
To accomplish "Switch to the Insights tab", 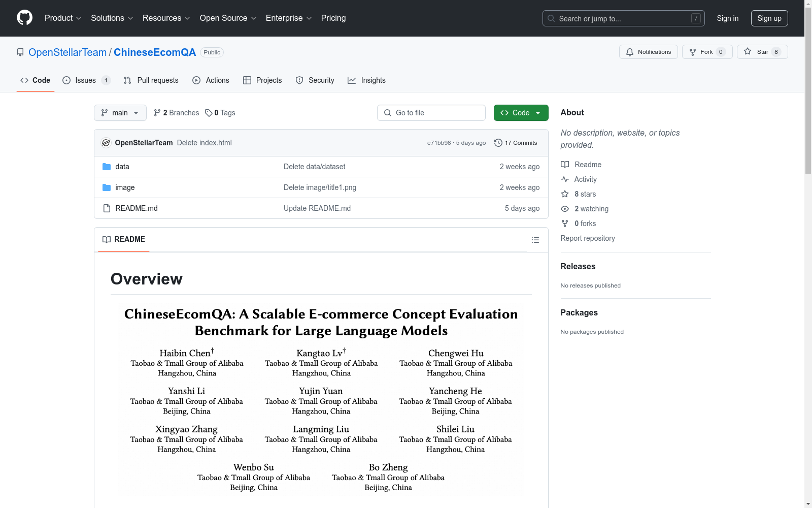I will [x=366, y=80].
